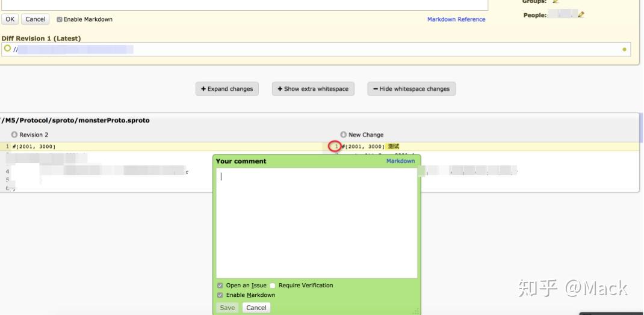Viewport: 644px width, 315px height.
Task: Click the Your comment dialog title
Action: (241, 161)
